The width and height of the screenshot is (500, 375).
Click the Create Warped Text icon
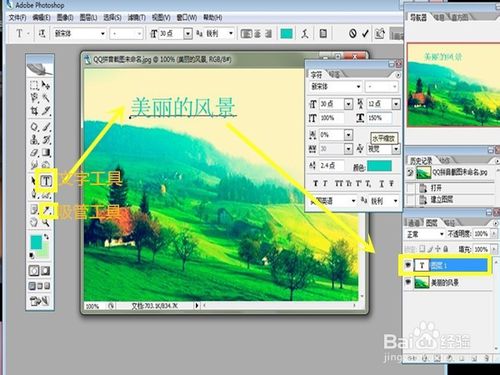point(305,33)
